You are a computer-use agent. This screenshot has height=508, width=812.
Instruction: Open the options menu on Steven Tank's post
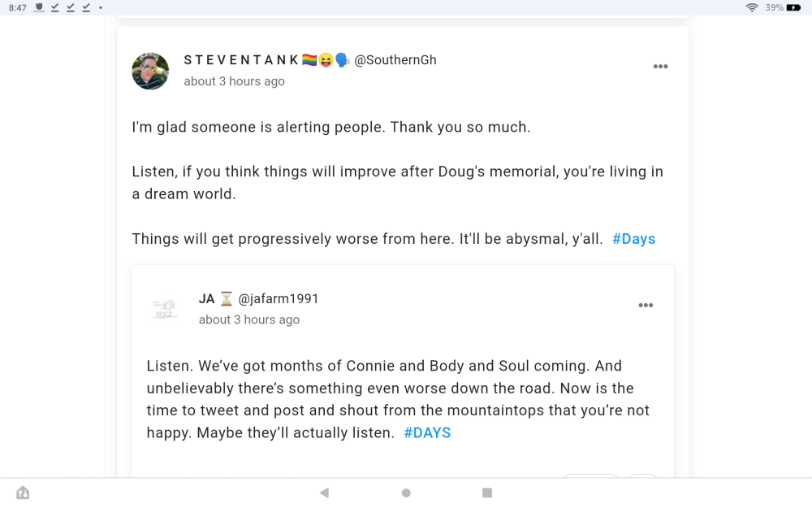click(660, 67)
